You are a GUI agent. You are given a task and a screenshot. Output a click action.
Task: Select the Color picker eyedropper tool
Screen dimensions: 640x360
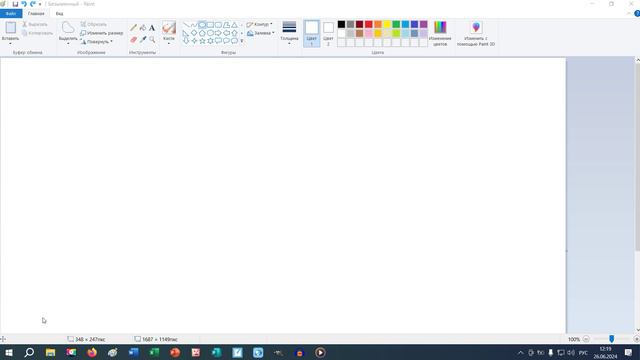point(143,40)
